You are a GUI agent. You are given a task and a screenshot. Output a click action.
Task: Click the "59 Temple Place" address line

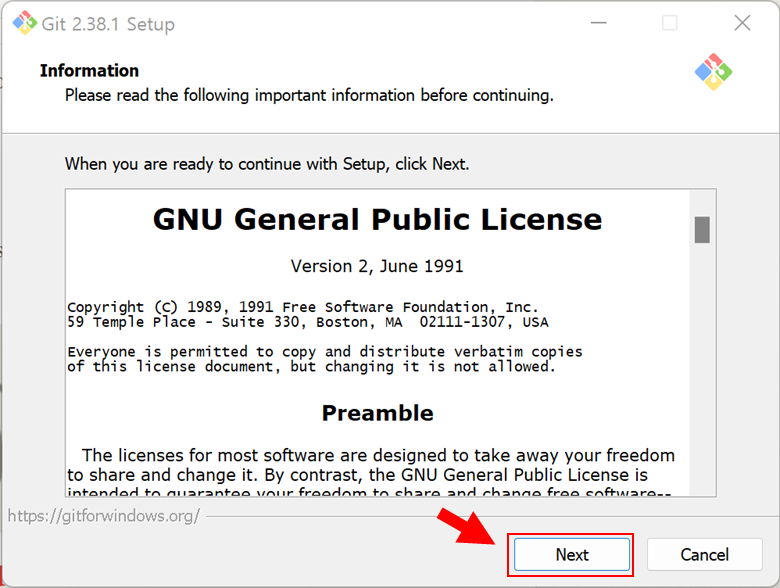click(x=308, y=322)
